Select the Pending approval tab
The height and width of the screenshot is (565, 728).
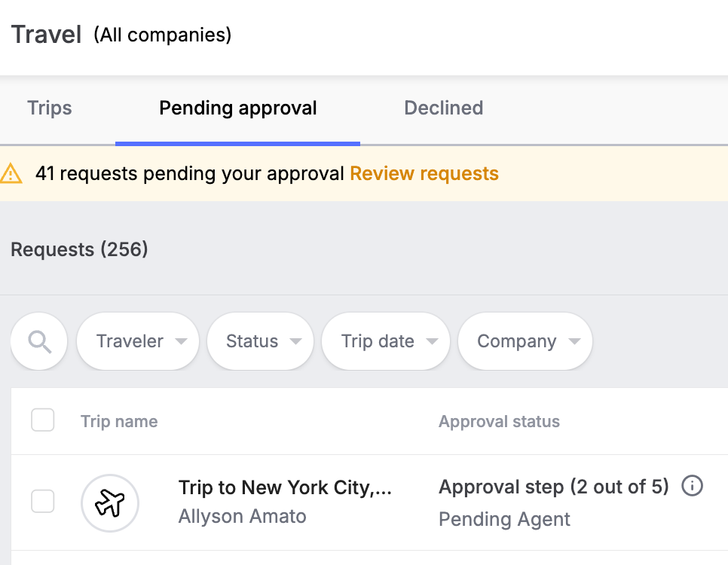coord(237,108)
